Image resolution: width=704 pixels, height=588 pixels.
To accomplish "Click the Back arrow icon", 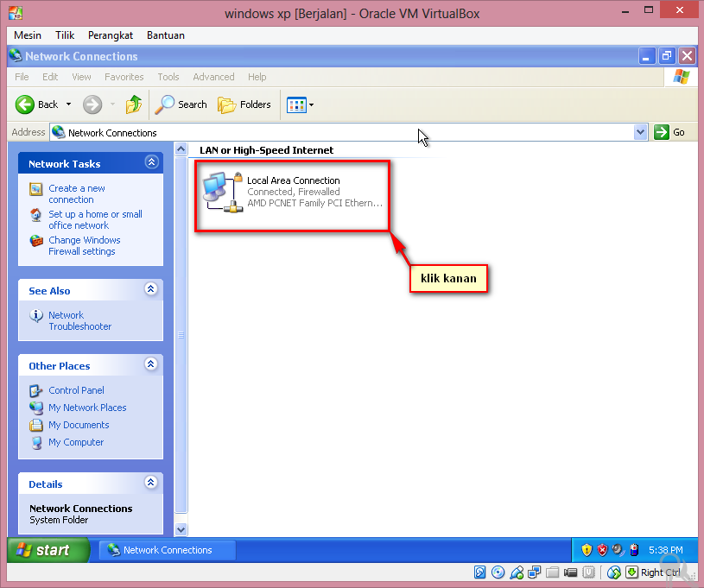I will (25, 104).
